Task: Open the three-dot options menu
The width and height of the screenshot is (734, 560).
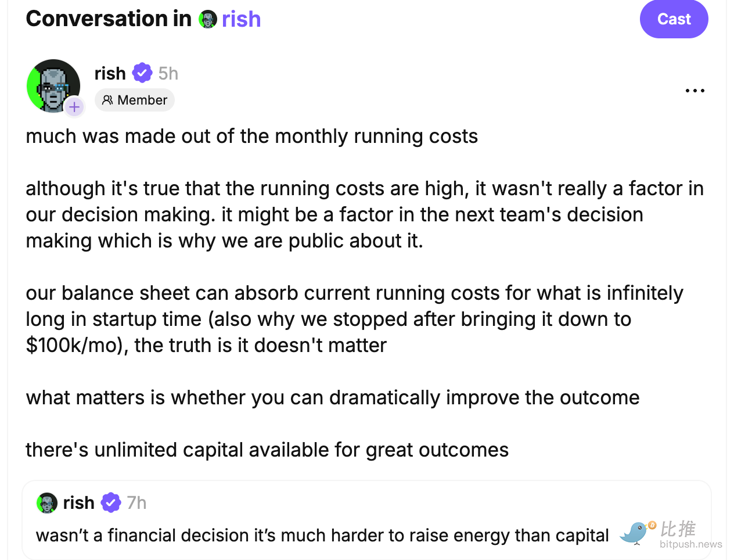Action: pyautogui.click(x=695, y=91)
